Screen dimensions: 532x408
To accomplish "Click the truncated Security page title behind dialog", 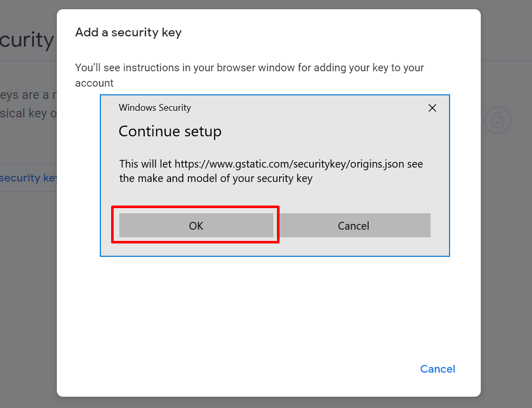I will click(x=27, y=40).
